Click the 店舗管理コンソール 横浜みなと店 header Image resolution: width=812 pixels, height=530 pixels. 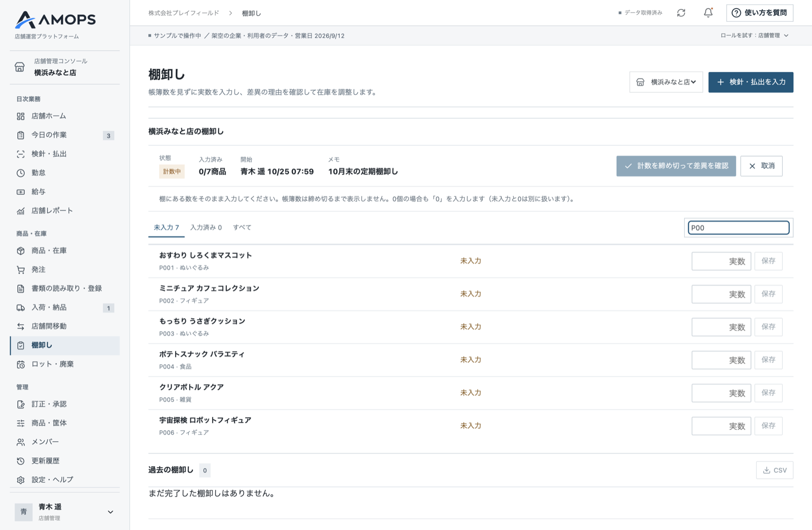pyautogui.click(x=65, y=67)
